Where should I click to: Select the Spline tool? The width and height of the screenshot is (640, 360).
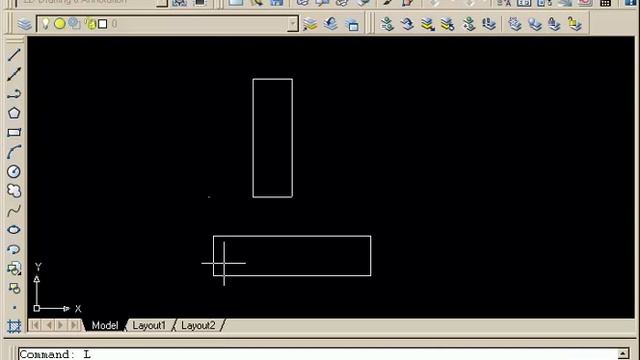pyautogui.click(x=14, y=211)
